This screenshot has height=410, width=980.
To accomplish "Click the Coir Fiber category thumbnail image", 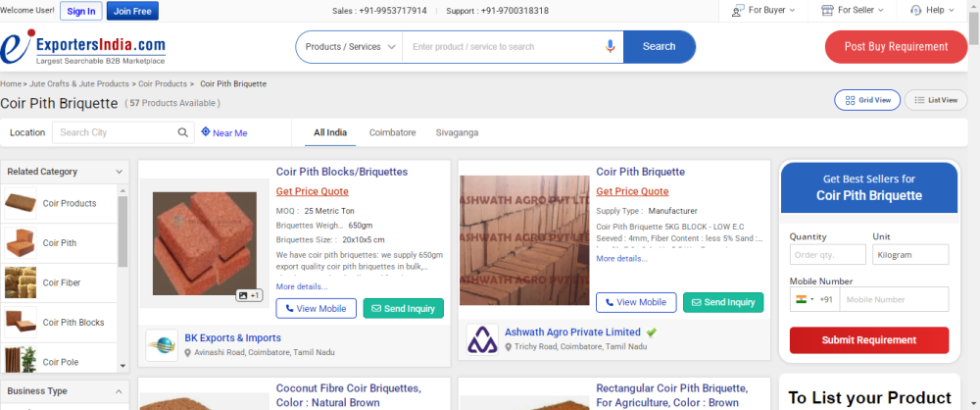I will [20, 282].
